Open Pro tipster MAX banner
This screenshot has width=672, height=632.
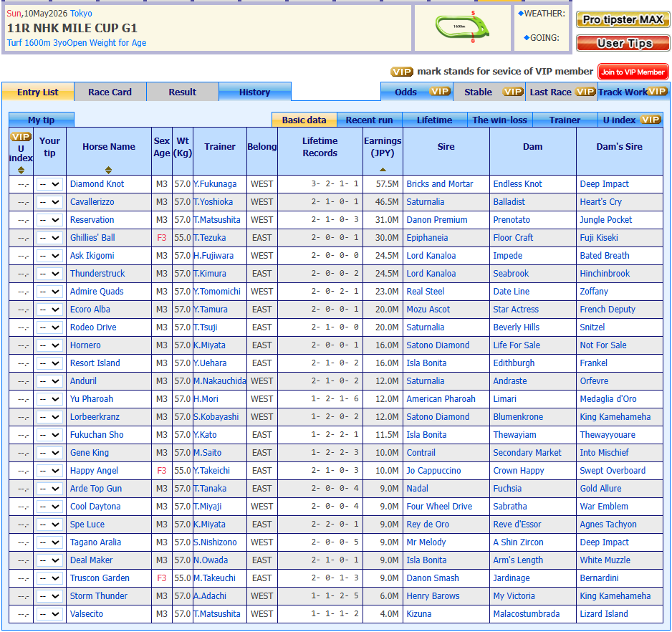tap(623, 20)
